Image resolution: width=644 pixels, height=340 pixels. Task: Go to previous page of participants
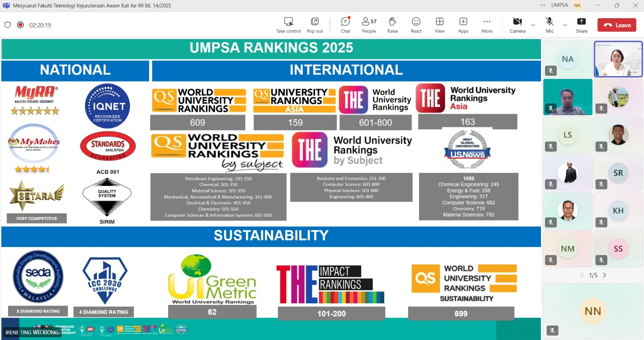pos(582,275)
